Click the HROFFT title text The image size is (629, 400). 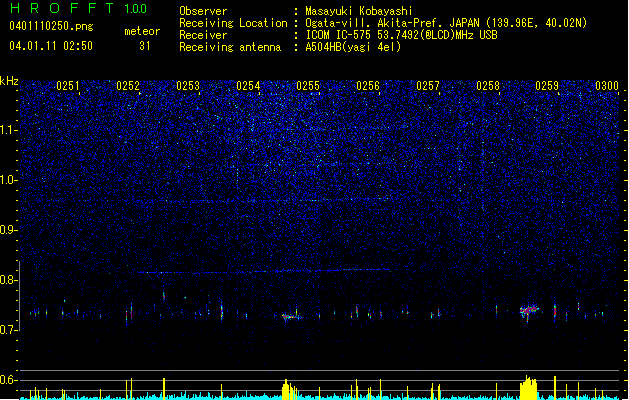click(x=61, y=8)
